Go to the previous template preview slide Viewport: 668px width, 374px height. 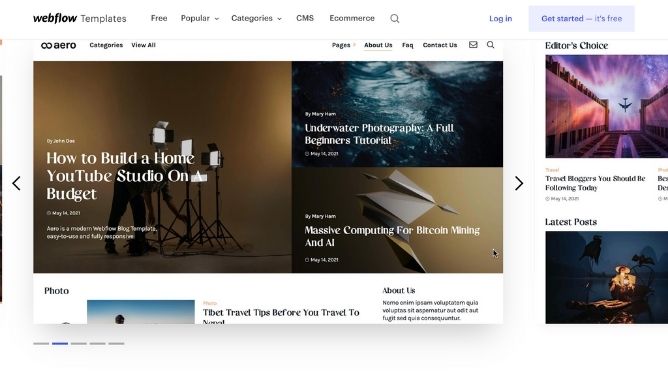coord(16,184)
